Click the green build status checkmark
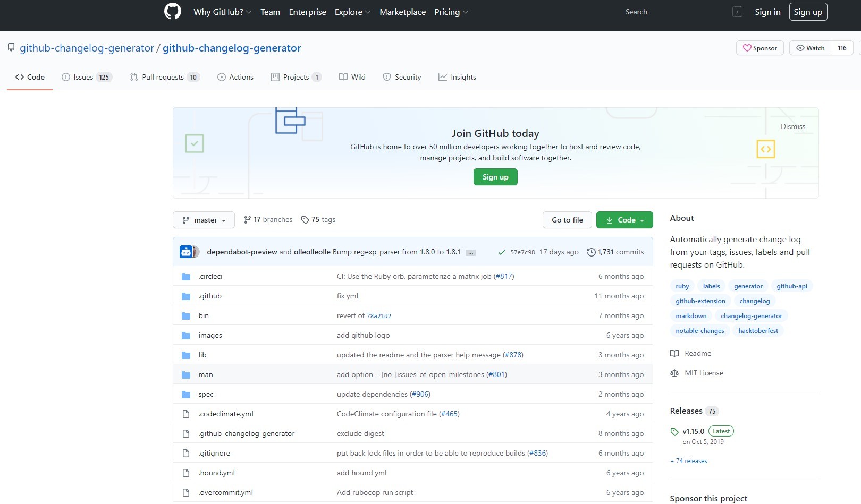861x504 pixels. (501, 252)
